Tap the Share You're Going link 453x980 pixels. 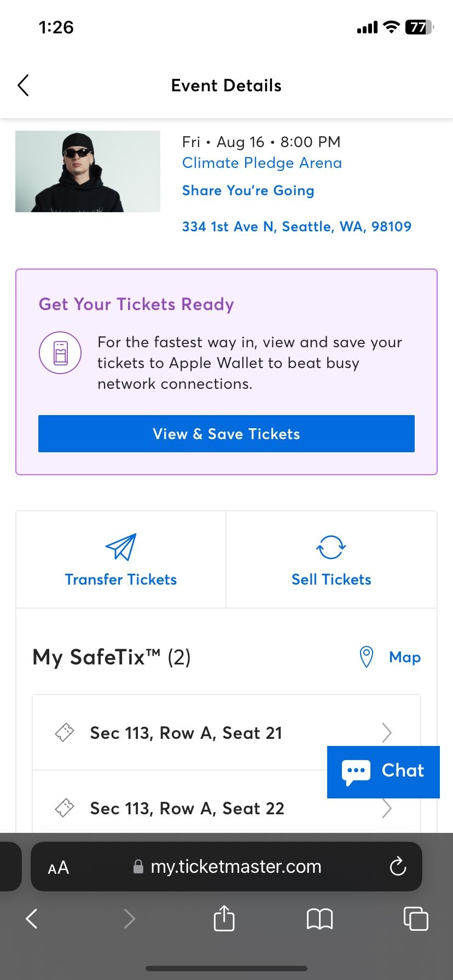point(248,190)
